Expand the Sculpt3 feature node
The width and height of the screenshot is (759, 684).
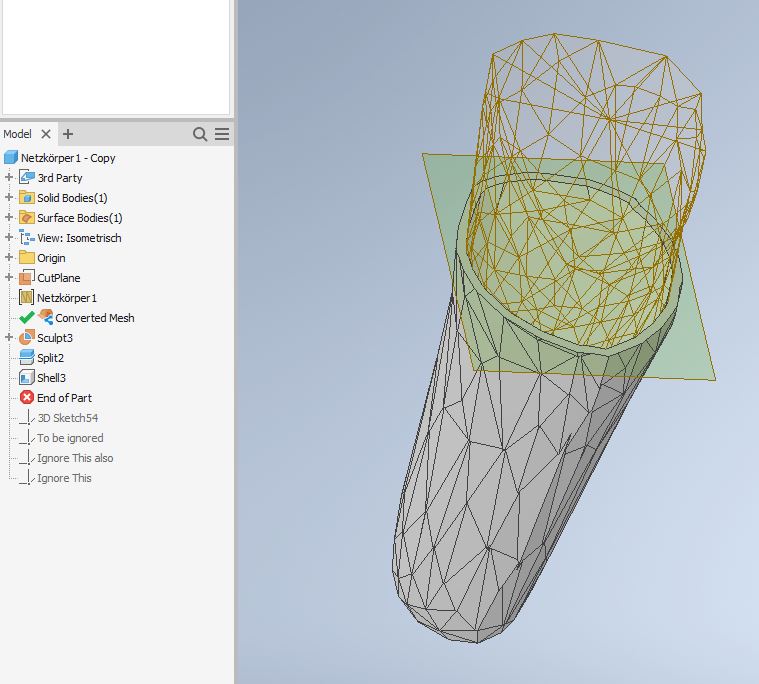coord(9,337)
